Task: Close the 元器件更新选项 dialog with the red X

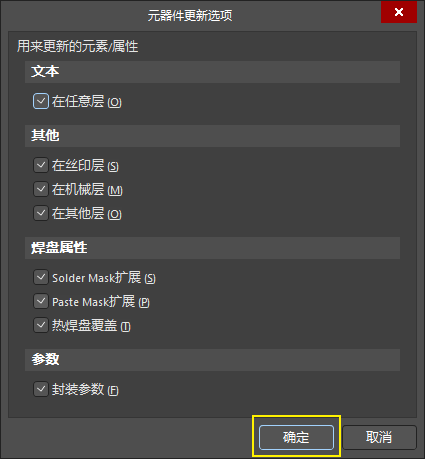Action: (399, 12)
